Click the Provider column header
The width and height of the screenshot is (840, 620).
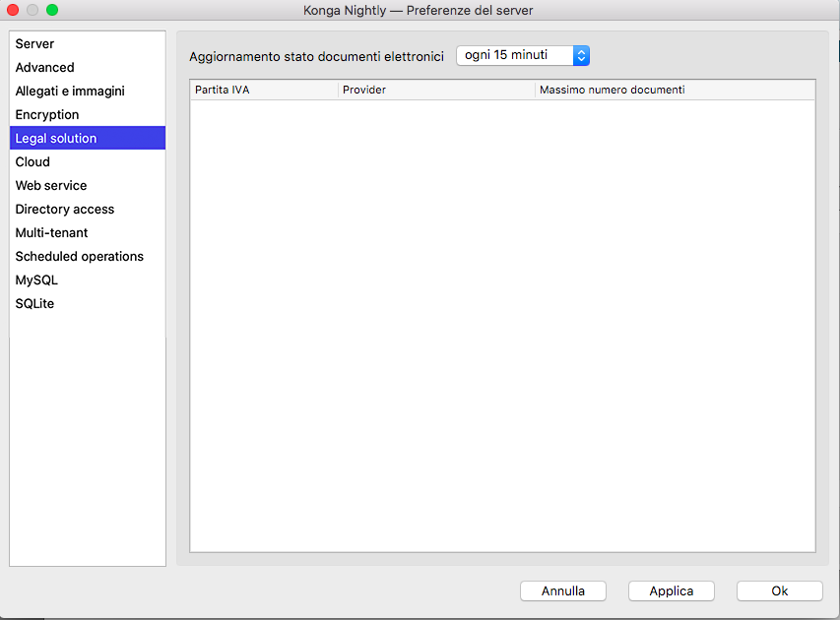(x=436, y=91)
